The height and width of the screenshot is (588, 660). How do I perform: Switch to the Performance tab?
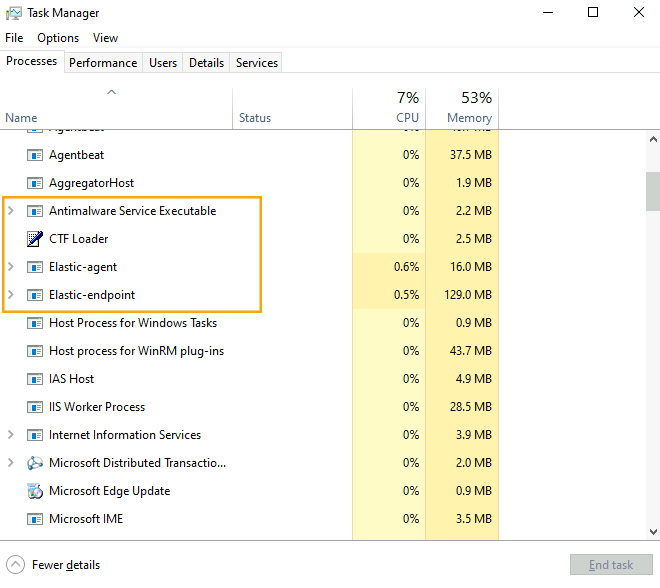103,63
